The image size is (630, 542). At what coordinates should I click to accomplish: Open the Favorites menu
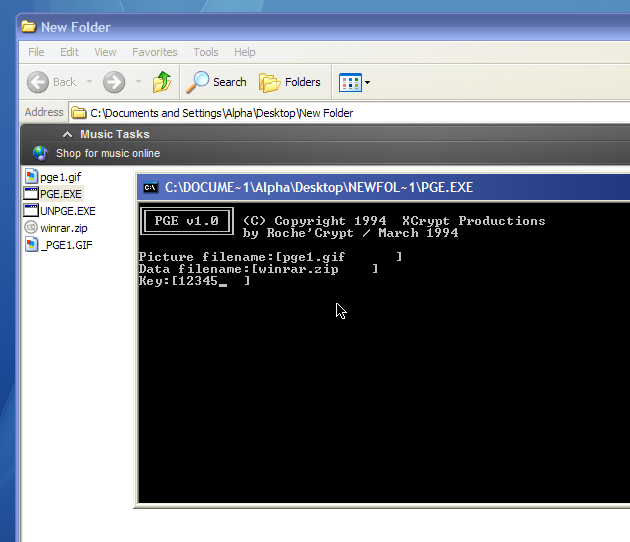[155, 52]
